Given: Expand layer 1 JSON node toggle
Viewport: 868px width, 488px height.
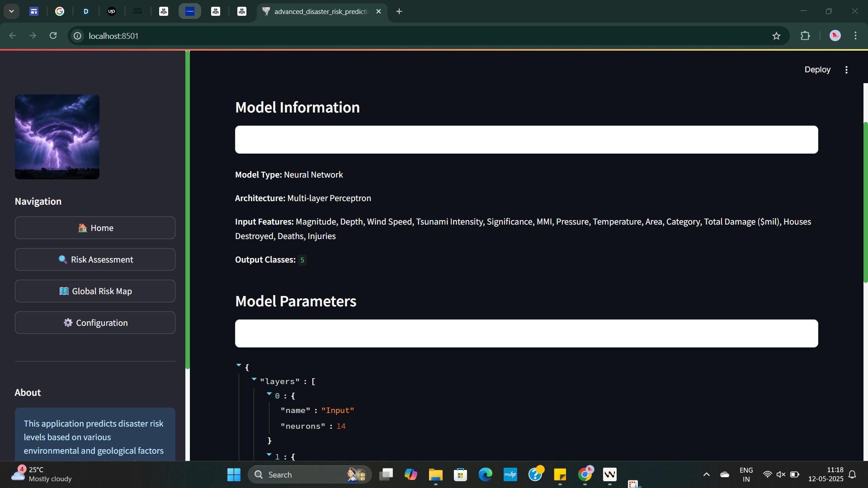Looking at the screenshot, I should pos(269,455).
